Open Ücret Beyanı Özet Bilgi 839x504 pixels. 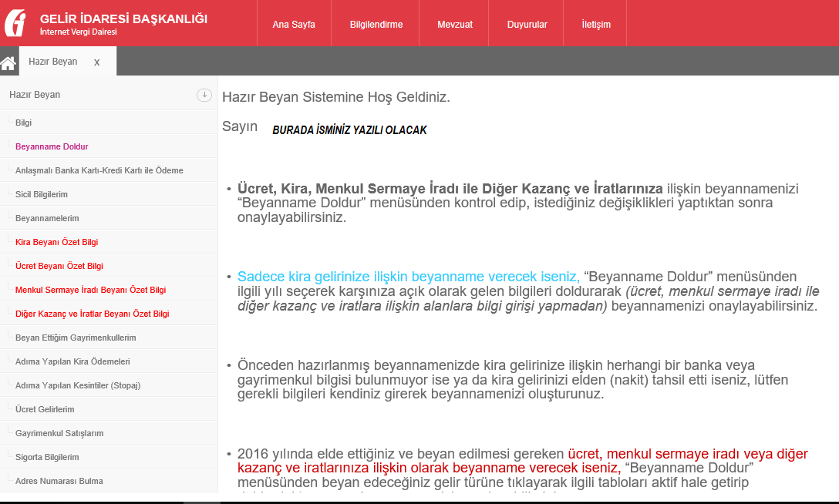coord(59,265)
